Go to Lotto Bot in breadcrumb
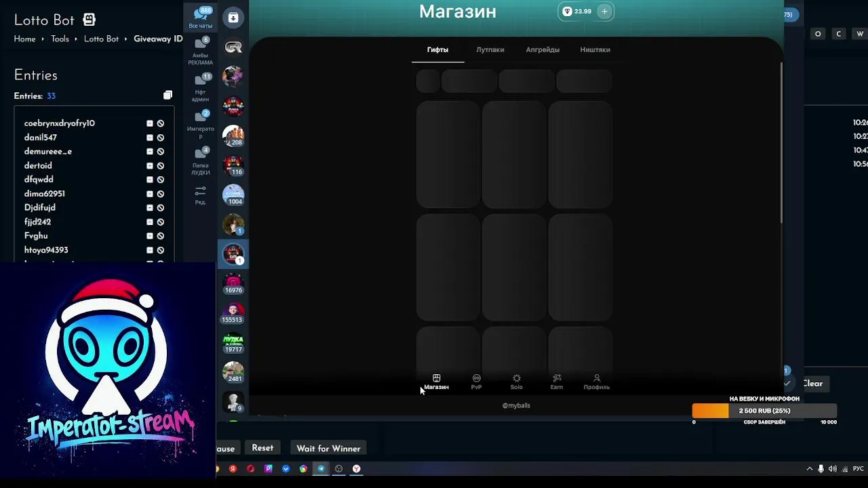Screen dimensions: 868x488 (x=101, y=39)
